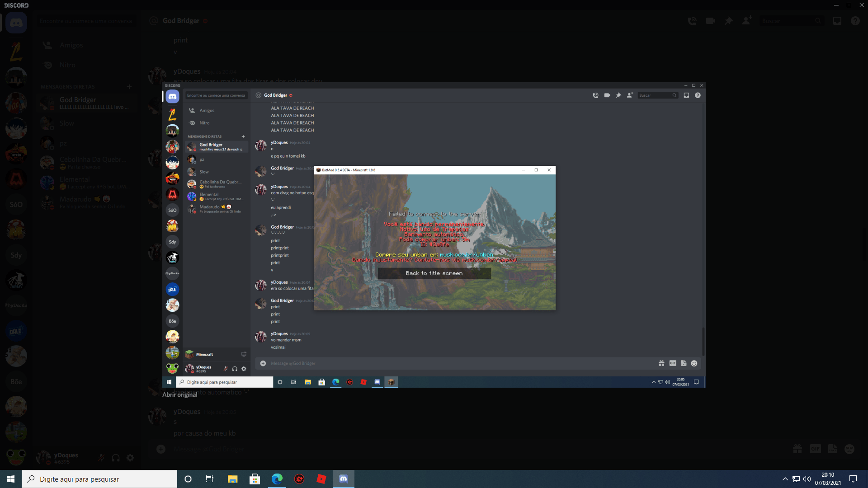Screen dimensions: 868x488
Task: Show hidden icons in the main system tray
Action: 785,479
